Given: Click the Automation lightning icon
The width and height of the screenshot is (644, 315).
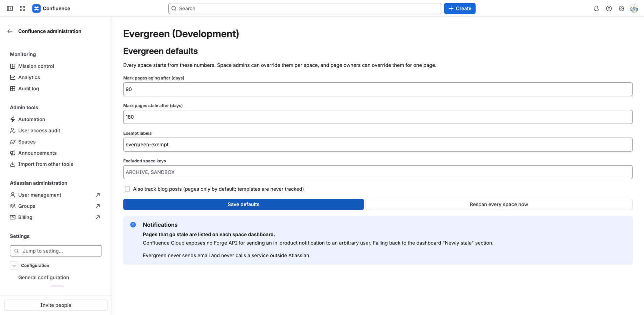Looking at the screenshot, I should [13, 119].
